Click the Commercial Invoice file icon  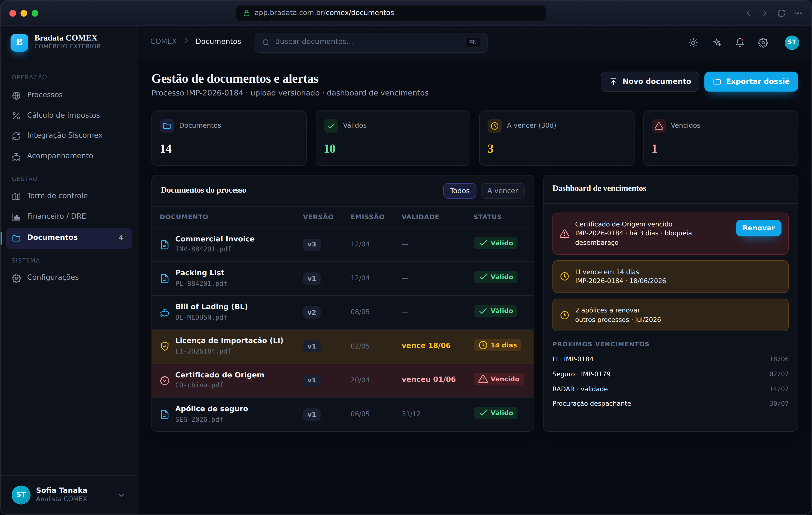pos(164,244)
